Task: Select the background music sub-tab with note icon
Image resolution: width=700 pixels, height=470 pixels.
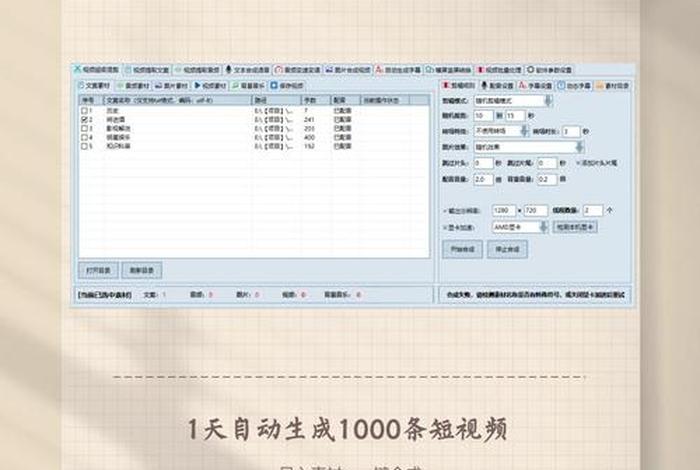Action: pyautogui.click(x=248, y=85)
